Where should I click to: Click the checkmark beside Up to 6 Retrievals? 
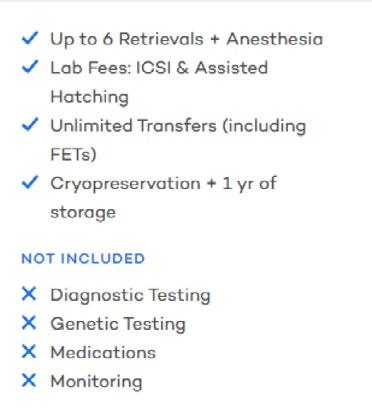tap(30, 38)
